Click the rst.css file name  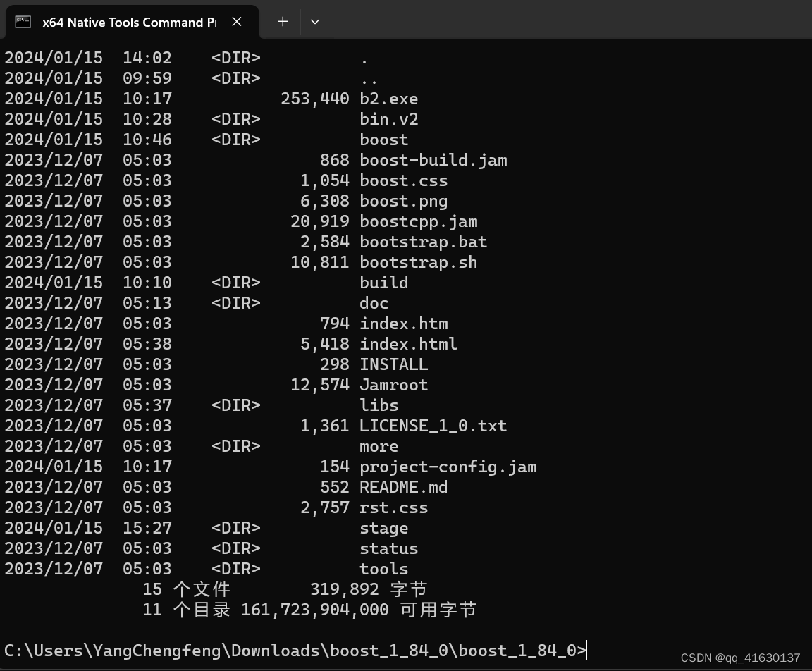393,508
